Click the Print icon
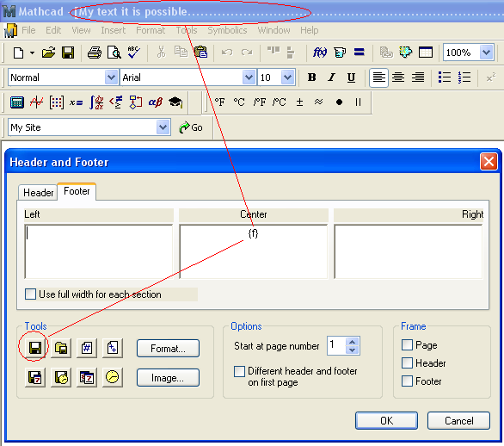This screenshot has width=504, height=446. [95, 53]
